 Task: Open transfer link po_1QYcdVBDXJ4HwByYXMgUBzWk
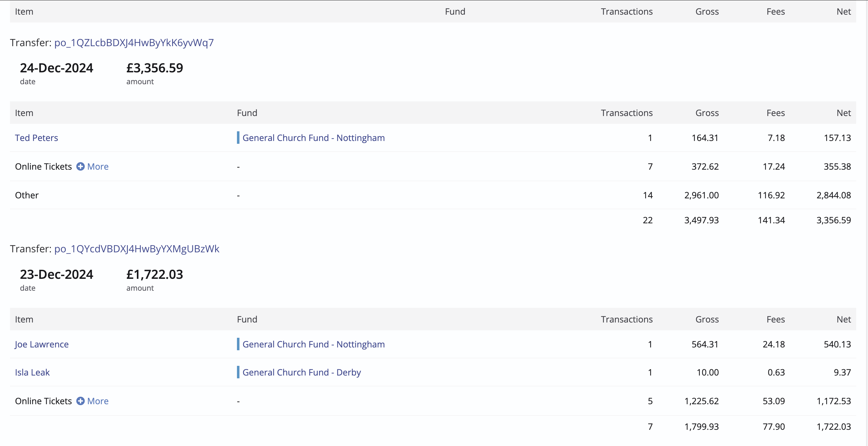coord(137,249)
